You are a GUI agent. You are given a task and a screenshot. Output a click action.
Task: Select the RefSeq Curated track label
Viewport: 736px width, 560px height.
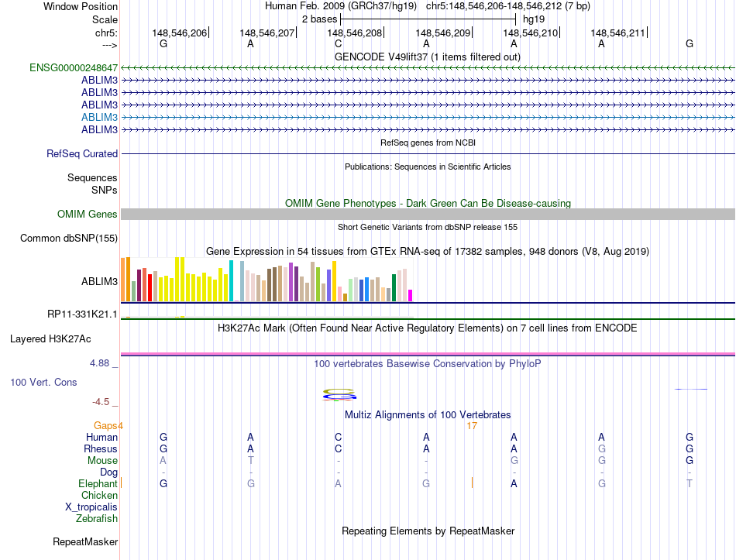pos(82,154)
